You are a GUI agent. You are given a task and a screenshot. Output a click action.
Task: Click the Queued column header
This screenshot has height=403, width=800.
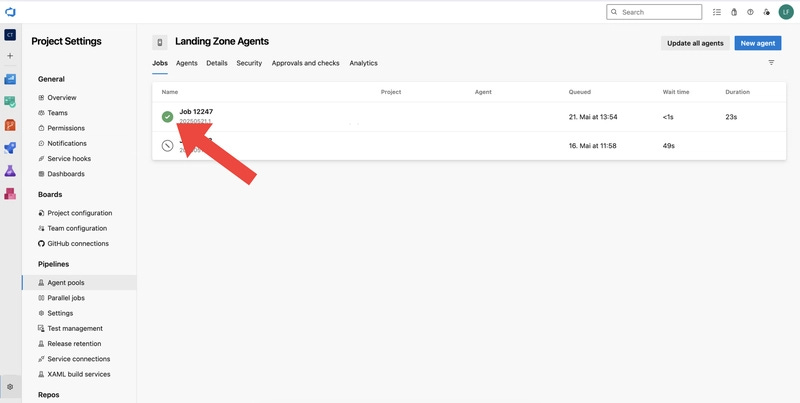coord(580,92)
